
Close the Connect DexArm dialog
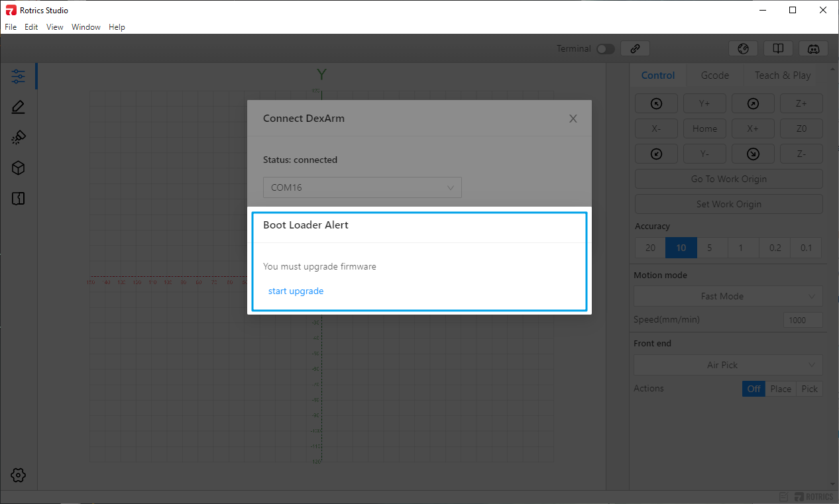(x=573, y=119)
